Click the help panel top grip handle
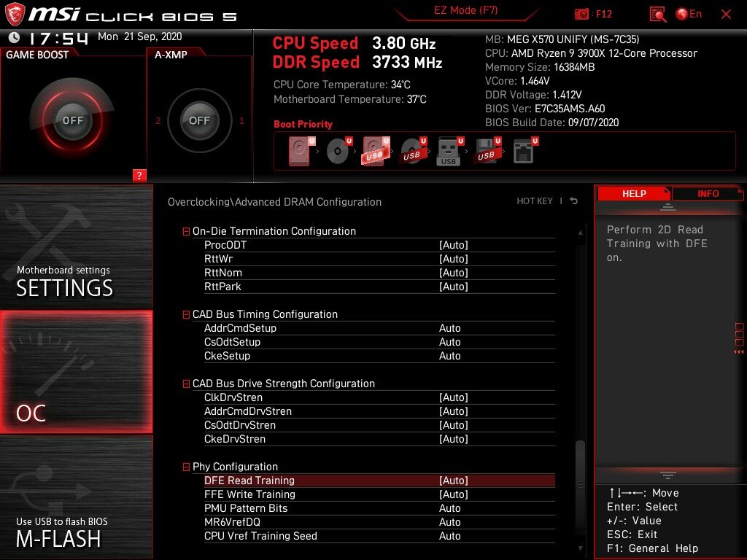The width and height of the screenshot is (747, 560). point(668,207)
